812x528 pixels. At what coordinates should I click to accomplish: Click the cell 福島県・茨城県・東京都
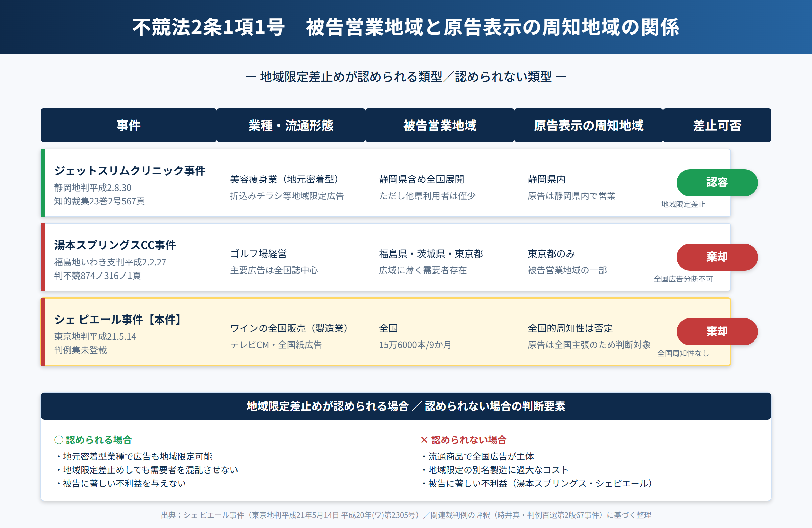[x=431, y=254]
